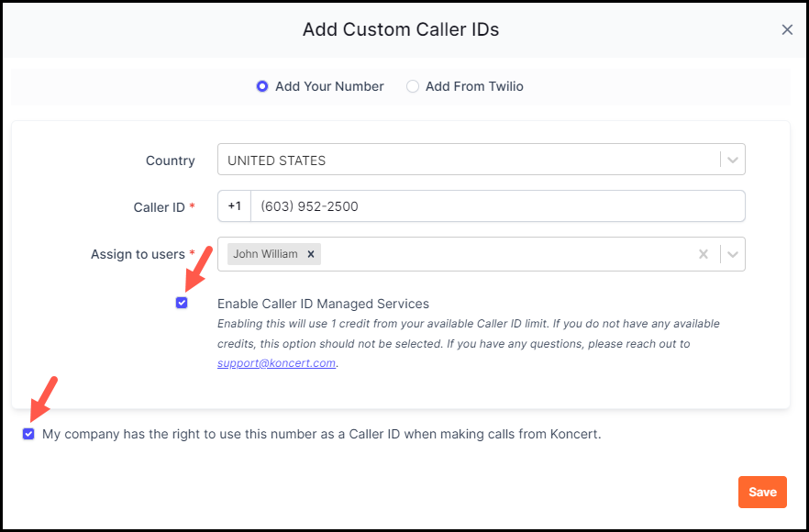Remove John William from assigned users
The height and width of the screenshot is (532, 809).
pos(311,254)
